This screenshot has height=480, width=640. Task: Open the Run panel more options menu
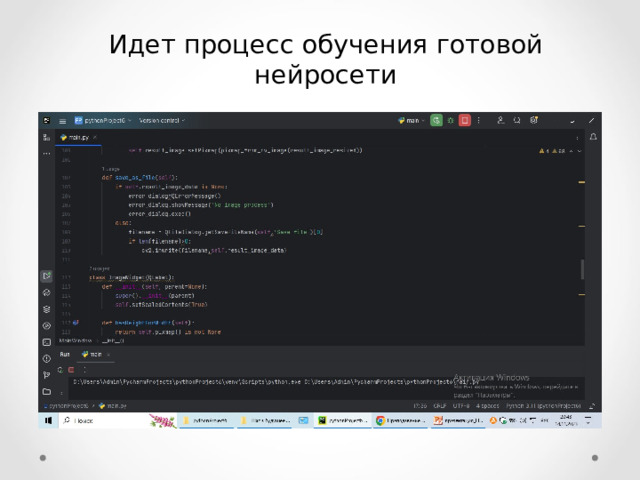pyautogui.click(x=84, y=370)
